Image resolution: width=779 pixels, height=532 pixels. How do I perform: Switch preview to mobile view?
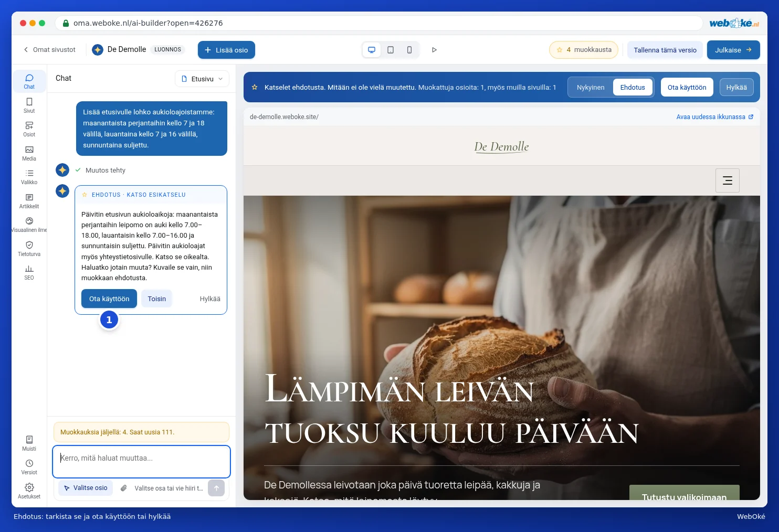(409, 50)
